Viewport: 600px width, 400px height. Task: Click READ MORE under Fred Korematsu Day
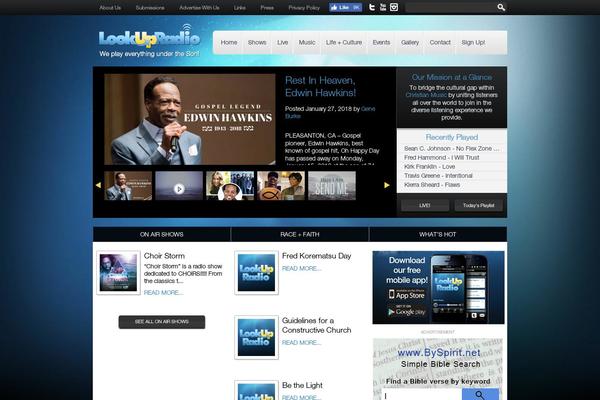tap(302, 269)
